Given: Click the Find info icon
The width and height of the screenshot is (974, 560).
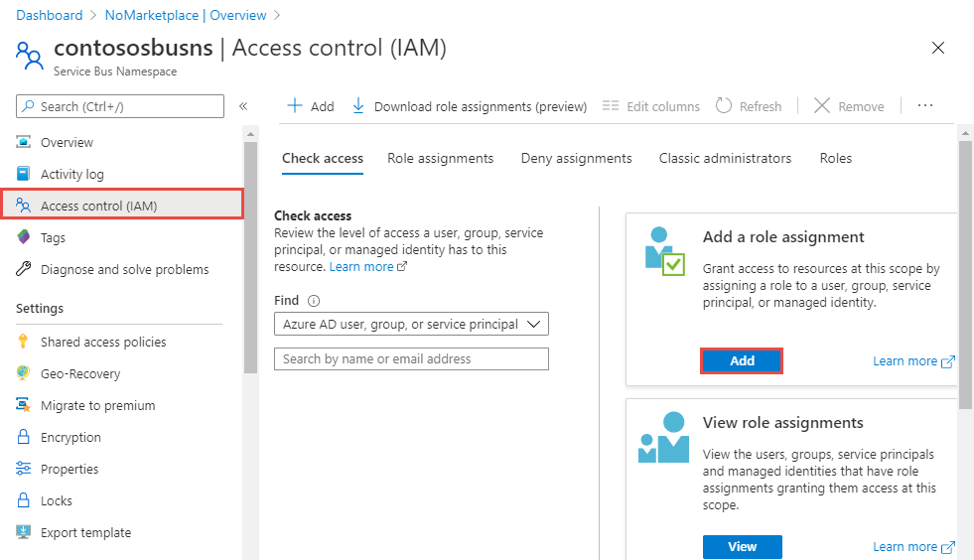Looking at the screenshot, I should [314, 301].
